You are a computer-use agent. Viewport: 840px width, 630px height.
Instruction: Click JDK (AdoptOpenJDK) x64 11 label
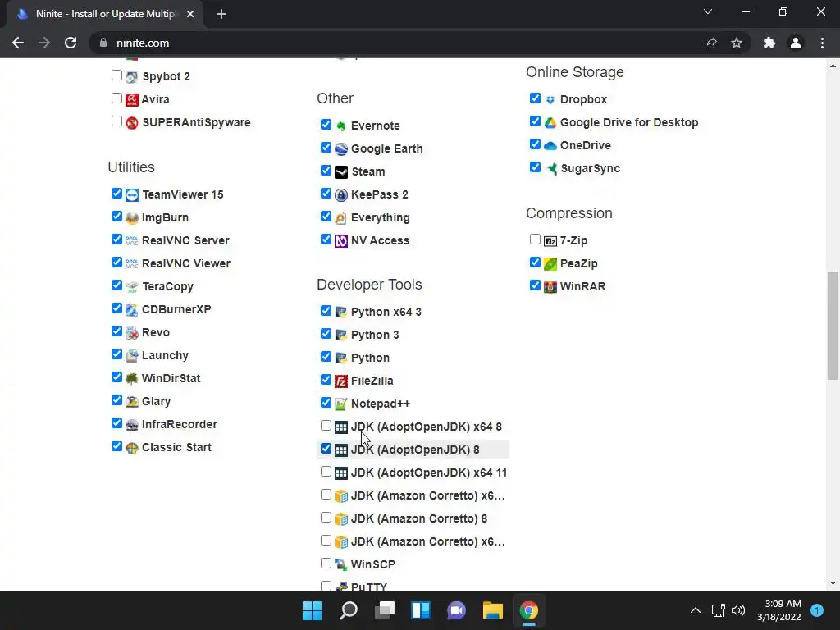tap(428, 473)
